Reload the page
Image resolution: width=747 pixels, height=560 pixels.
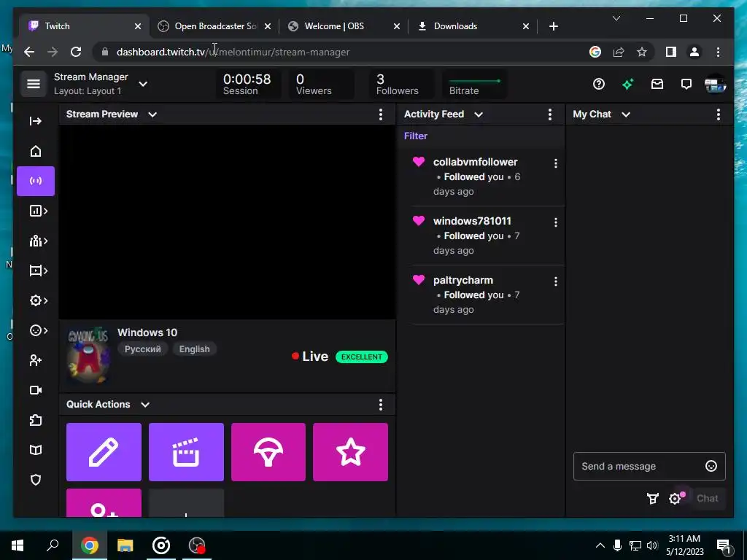[76, 52]
